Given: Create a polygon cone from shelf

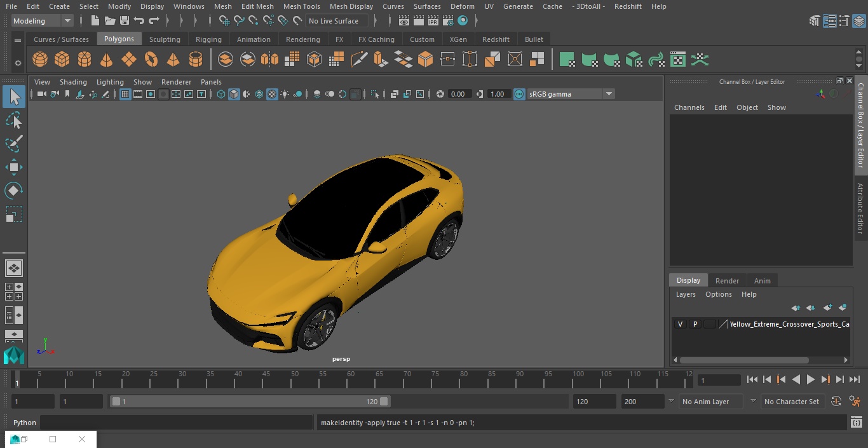Looking at the screenshot, I should (x=107, y=60).
